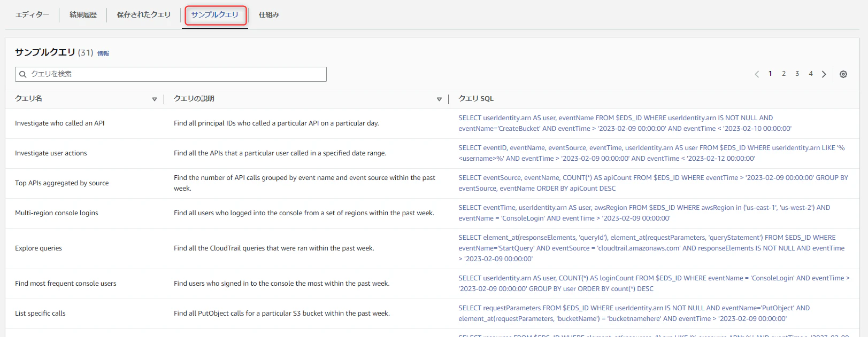
Task: Click the クエリ名 column header label
Action: [x=28, y=99]
